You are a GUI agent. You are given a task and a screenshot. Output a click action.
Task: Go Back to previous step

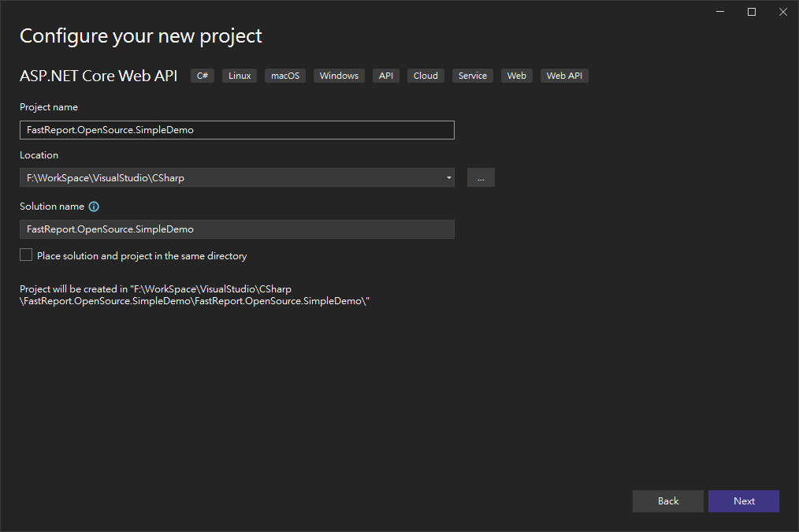click(668, 501)
